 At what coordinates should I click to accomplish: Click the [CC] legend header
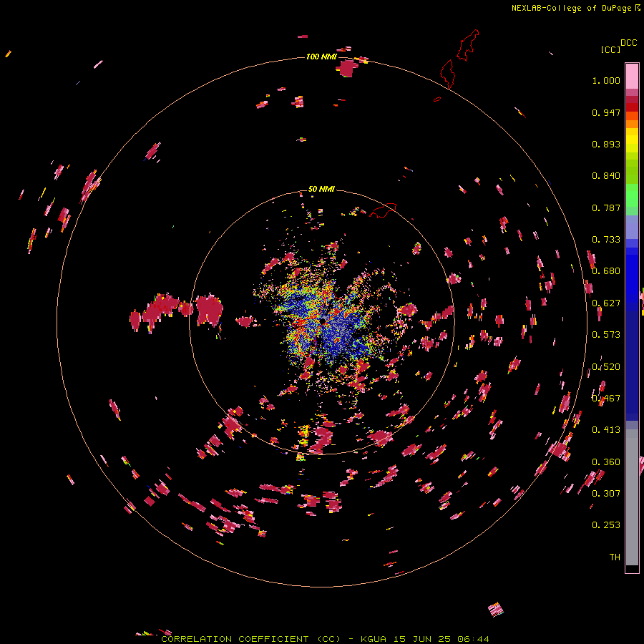click(x=611, y=49)
